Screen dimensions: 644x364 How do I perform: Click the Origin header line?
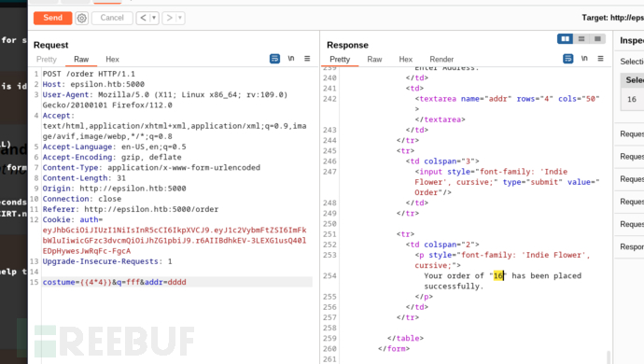[114, 189]
